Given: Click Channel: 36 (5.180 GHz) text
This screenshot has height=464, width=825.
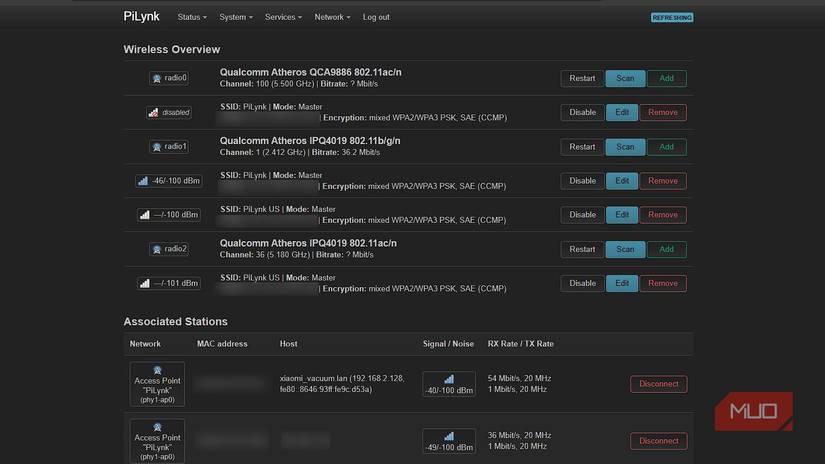Looking at the screenshot, I should pyautogui.click(x=265, y=255).
